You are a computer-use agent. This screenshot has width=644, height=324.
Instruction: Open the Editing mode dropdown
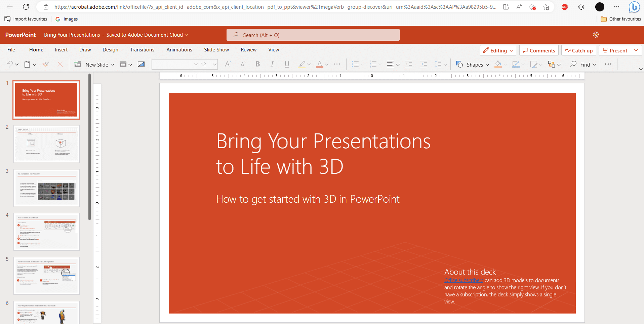(498, 50)
